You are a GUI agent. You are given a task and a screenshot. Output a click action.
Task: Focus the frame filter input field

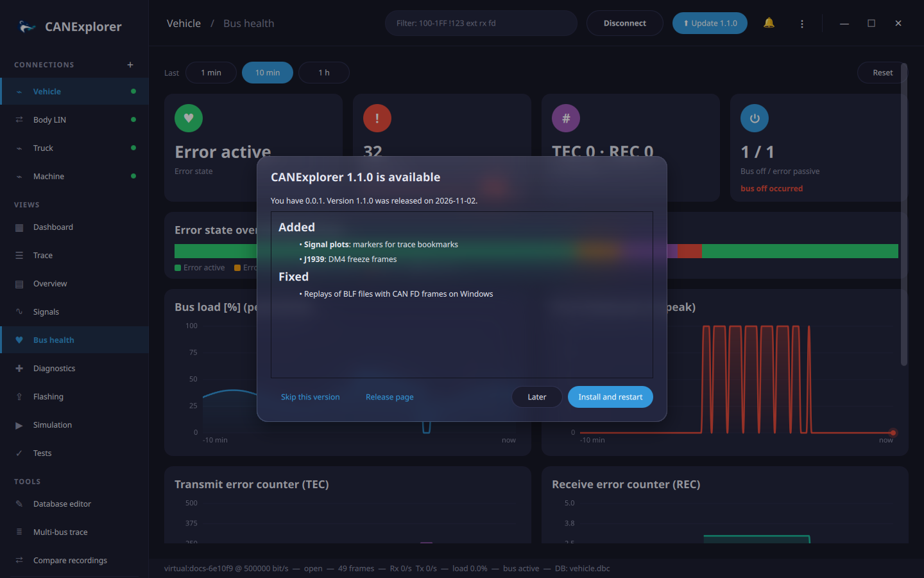point(481,23)
